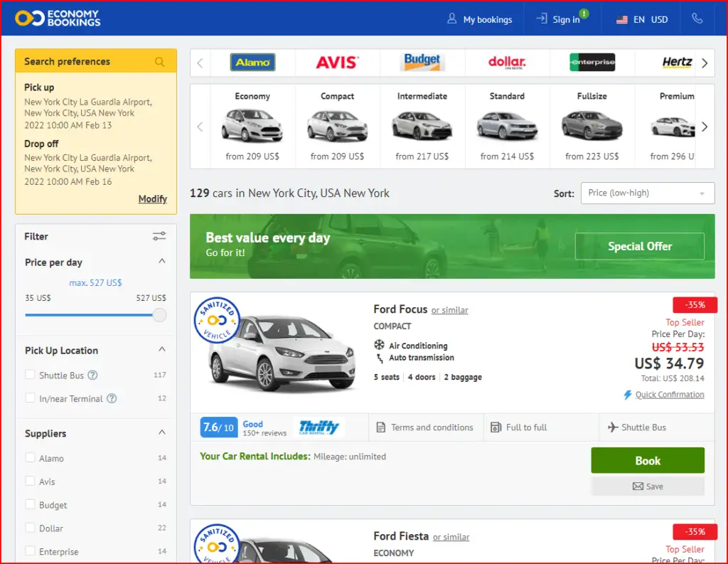Click the Shuttle Bus help question icon
This screenshot has width=728, height=564.
tap(93, 375)
